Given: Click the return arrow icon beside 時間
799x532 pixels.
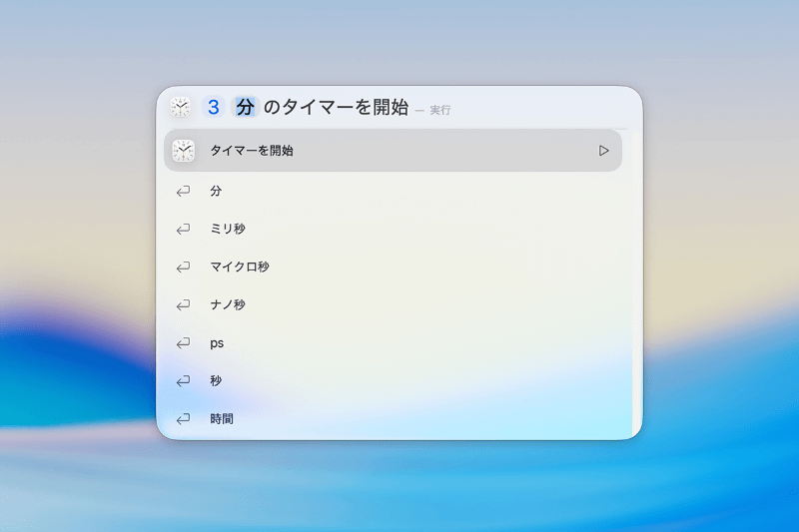Looking at the screenshot, I should pos(183,419).
